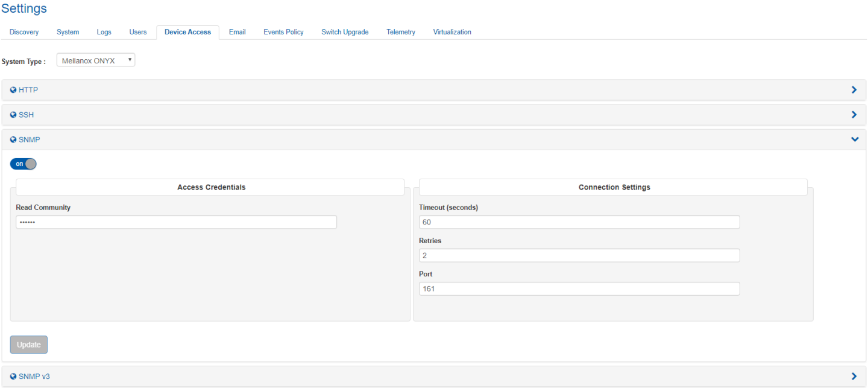Collapse the SNMP section chevron

[x=854, y=139]
